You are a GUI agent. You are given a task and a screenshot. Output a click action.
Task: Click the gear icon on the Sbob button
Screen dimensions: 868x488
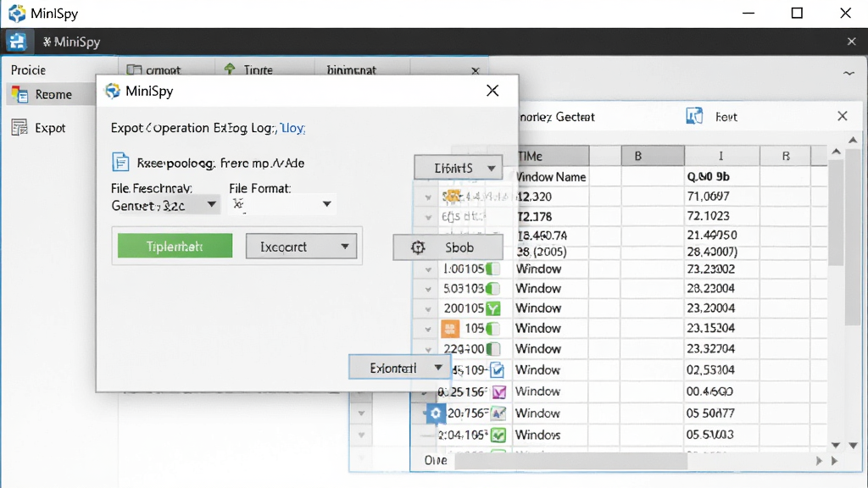418,247
